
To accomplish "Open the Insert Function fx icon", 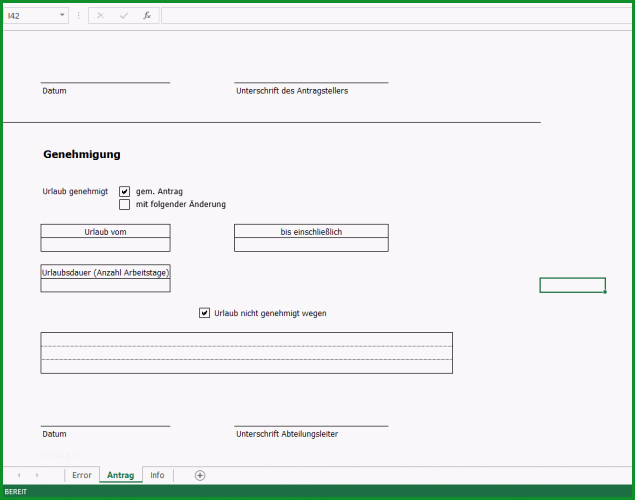I will (147, 16).
